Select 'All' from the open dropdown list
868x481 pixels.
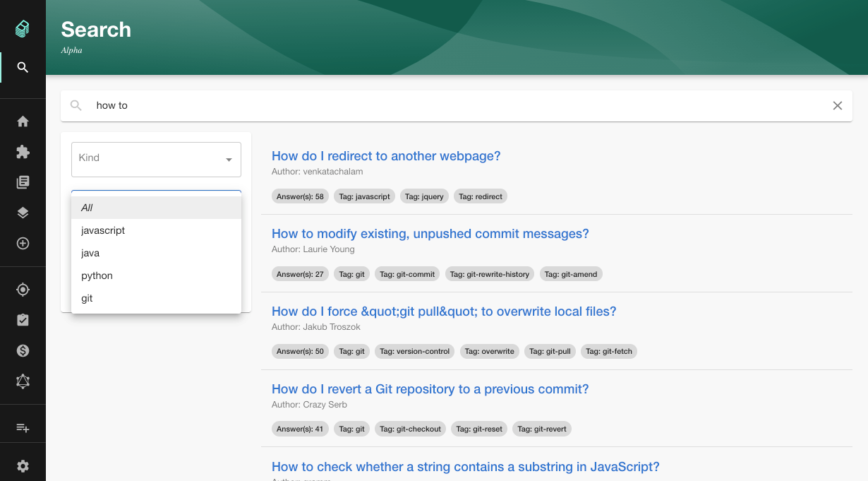tap(156, 208)
